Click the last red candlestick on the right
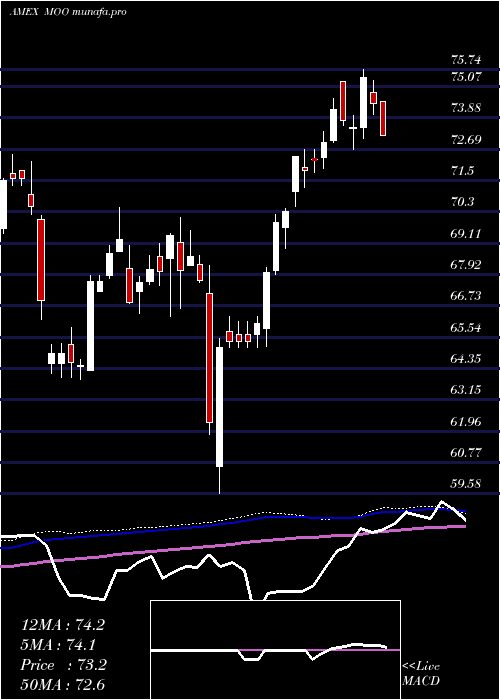 tap(383, 118)
